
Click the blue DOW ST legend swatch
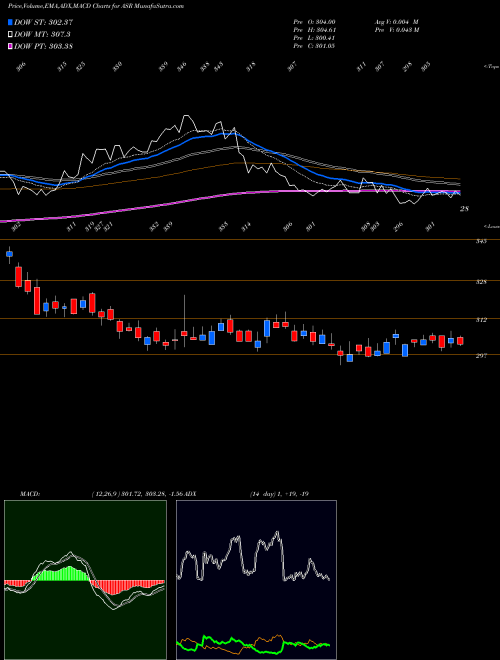(x=11, y=22)
